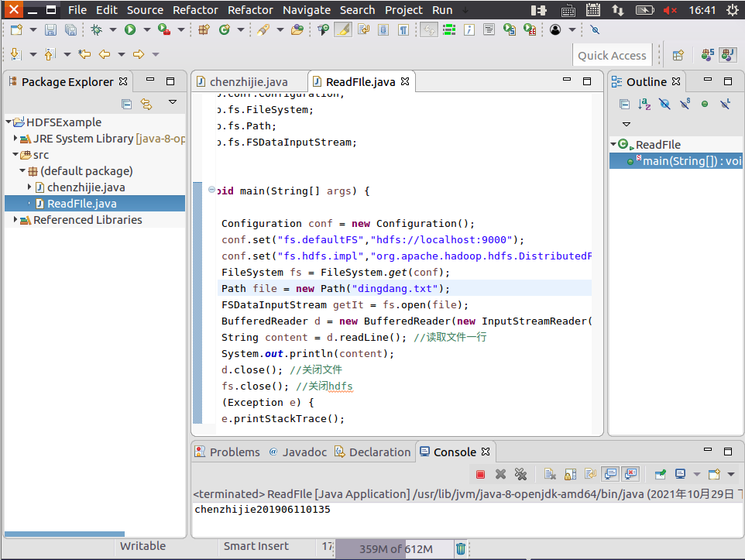Click the Save floppy disk icon
745x560 pixels.
tap(50, 29)
